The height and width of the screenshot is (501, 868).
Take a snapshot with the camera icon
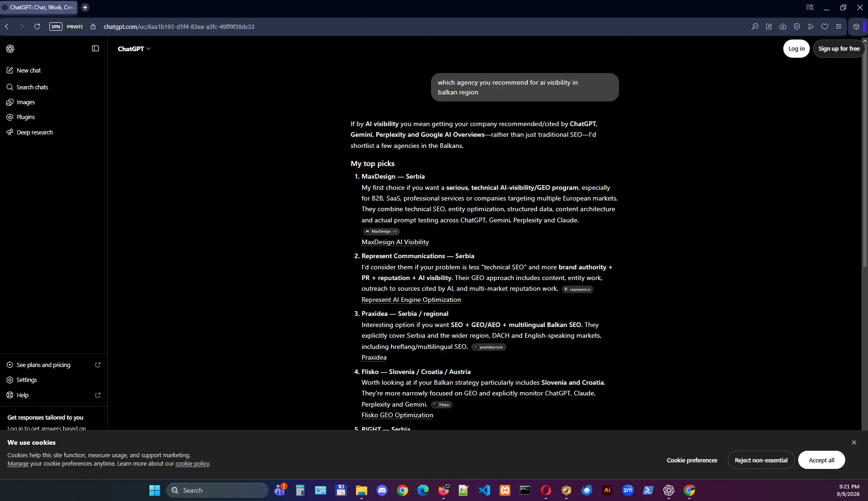click(x=783, y=27)
